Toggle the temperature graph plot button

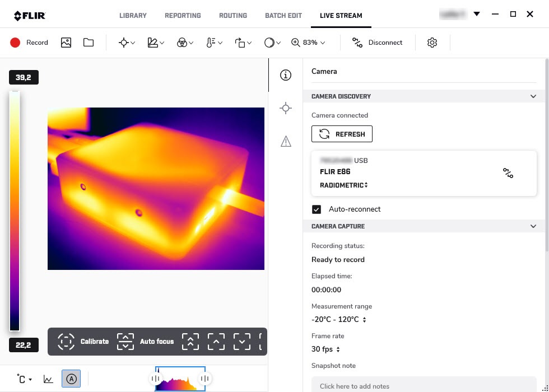point(49,379)
